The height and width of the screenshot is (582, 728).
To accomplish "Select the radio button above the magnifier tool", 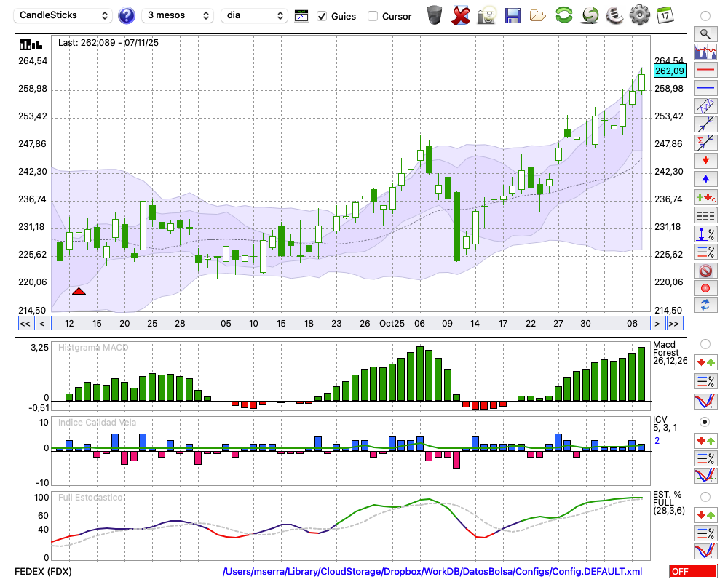I will 705,16.
